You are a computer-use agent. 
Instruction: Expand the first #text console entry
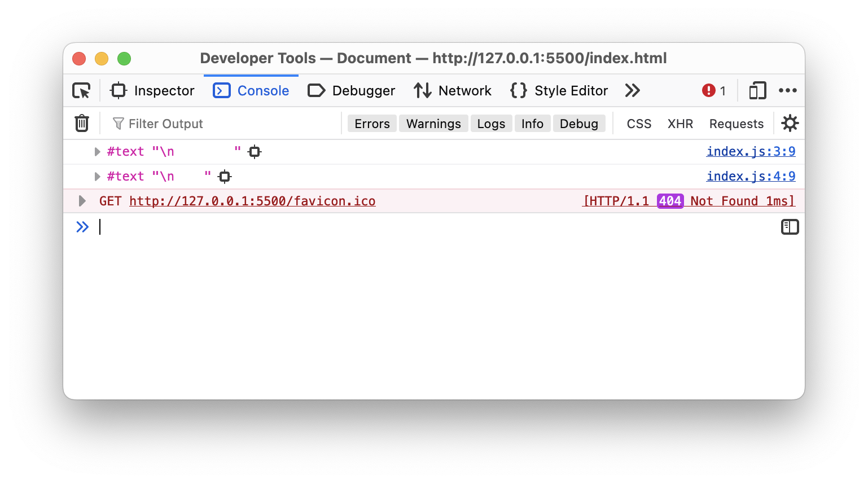(x=97, y=151)
